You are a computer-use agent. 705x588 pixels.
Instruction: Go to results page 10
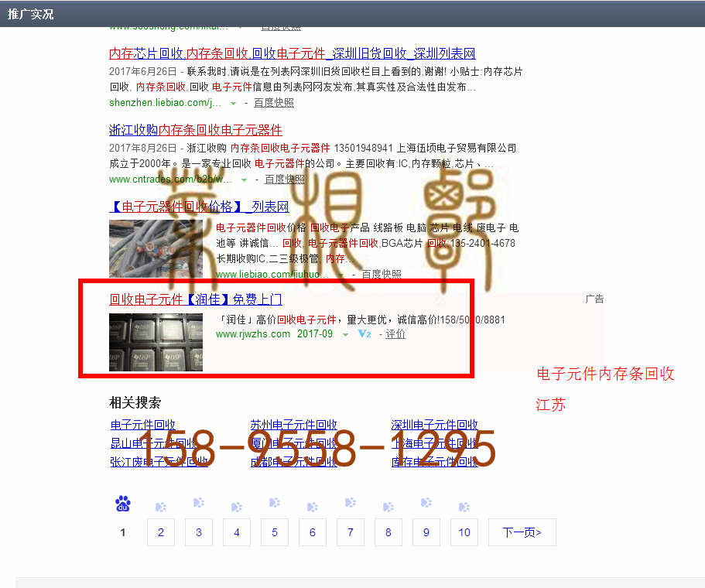coord(464,532)
